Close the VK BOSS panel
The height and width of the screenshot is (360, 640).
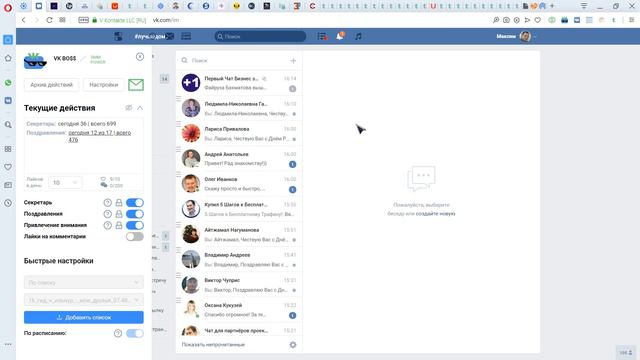pos(140,57)
